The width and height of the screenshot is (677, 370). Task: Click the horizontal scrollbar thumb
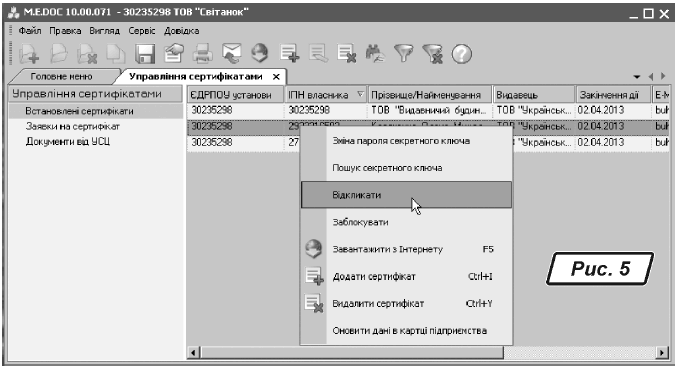(351, 353)
